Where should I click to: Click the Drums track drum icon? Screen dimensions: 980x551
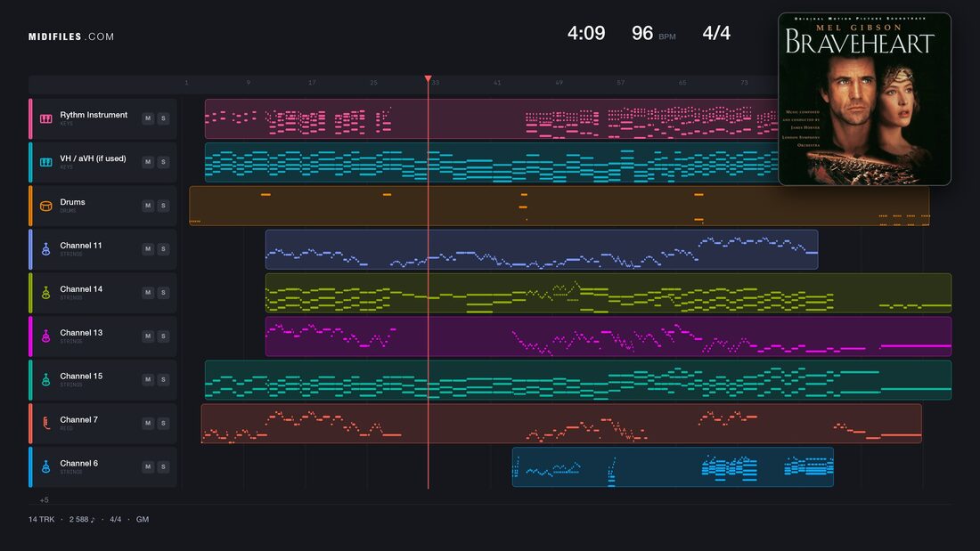coord(46,206)
